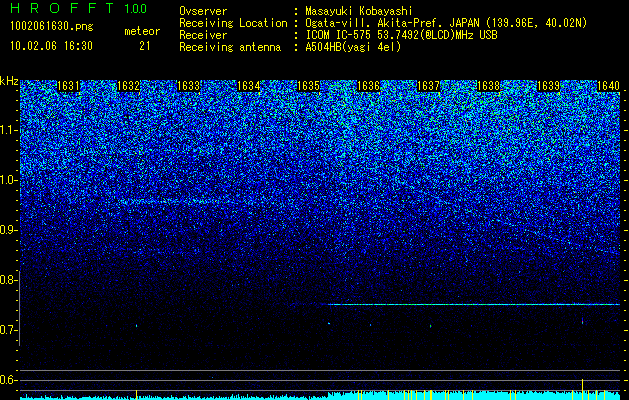
Task: Click the 'meteor' count label
Action: pos(142,31)
